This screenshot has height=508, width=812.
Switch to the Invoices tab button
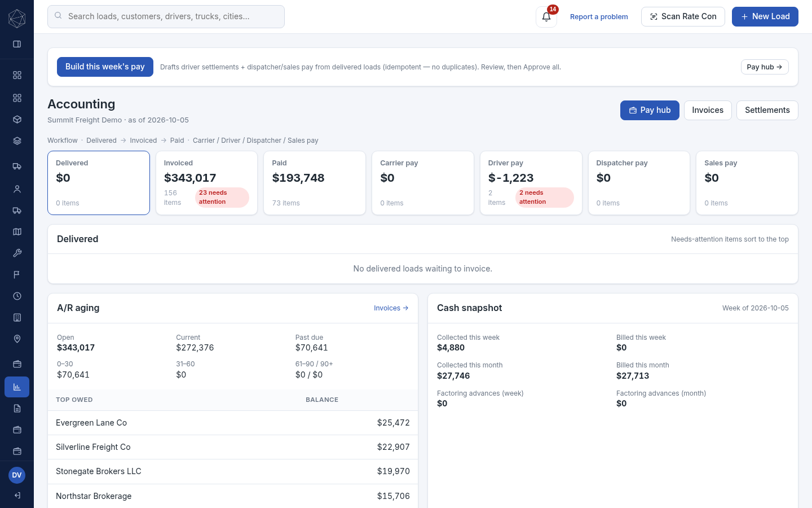[x=708, y=110]
